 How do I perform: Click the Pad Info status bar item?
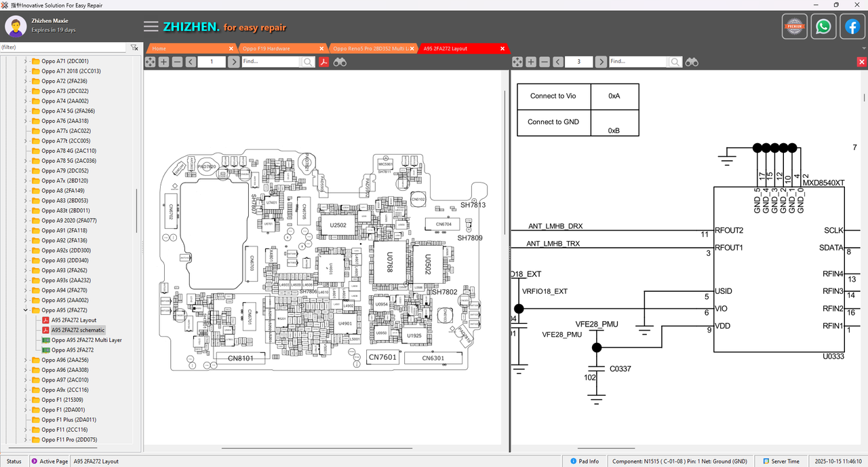pos(585,462)
